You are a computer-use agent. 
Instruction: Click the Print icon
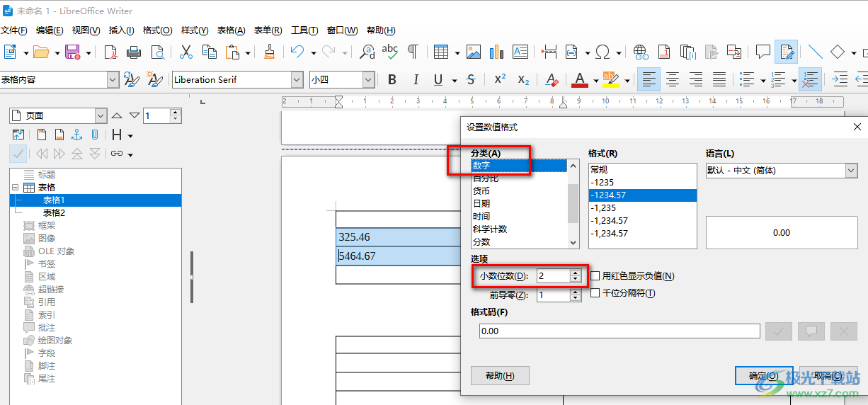click(134, 52)
